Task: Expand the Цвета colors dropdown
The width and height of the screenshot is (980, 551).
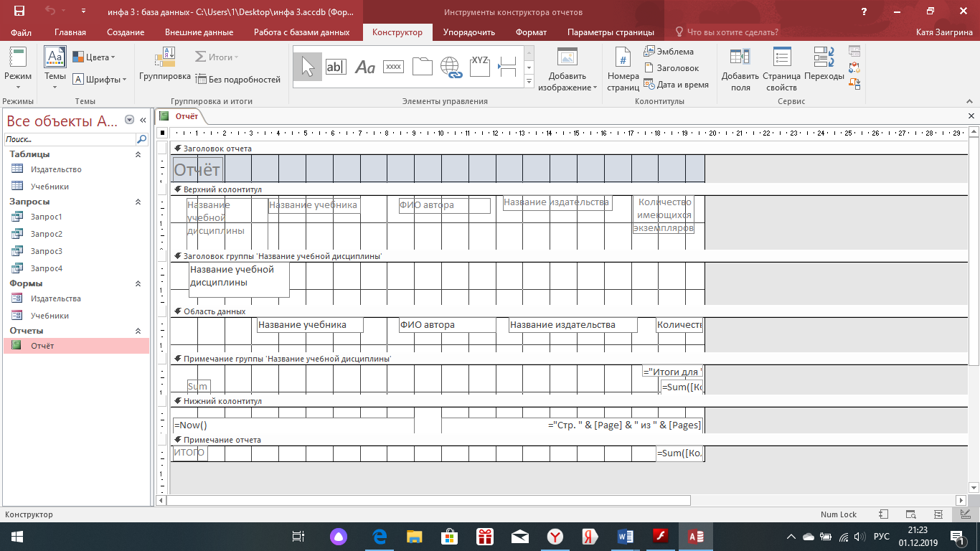Action: click(x=95, y=57)
